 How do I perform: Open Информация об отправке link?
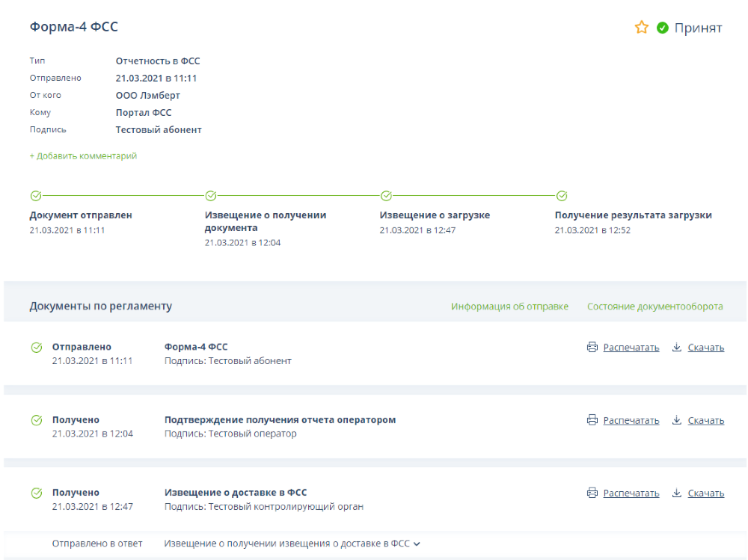click(x=509, y=307)
